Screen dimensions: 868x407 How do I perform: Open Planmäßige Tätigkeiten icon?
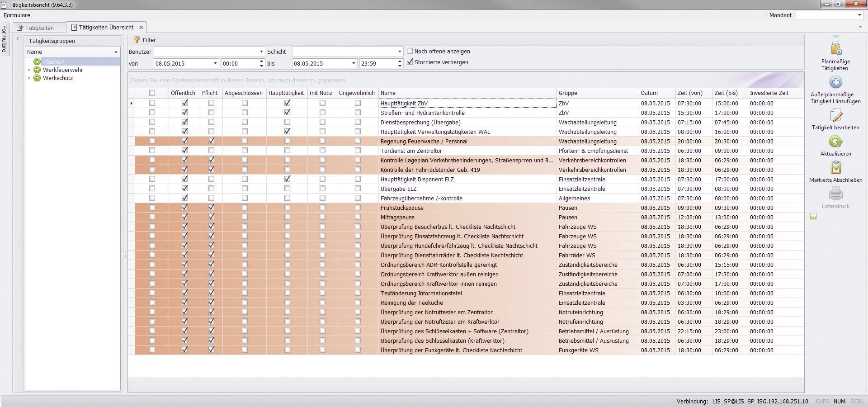tap(835, 49)
